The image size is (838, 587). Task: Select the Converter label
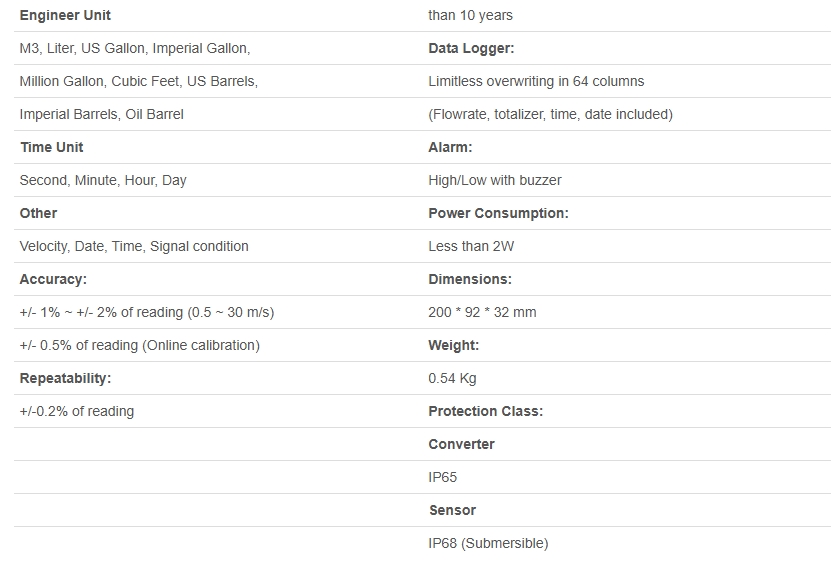tap(461, 444)
